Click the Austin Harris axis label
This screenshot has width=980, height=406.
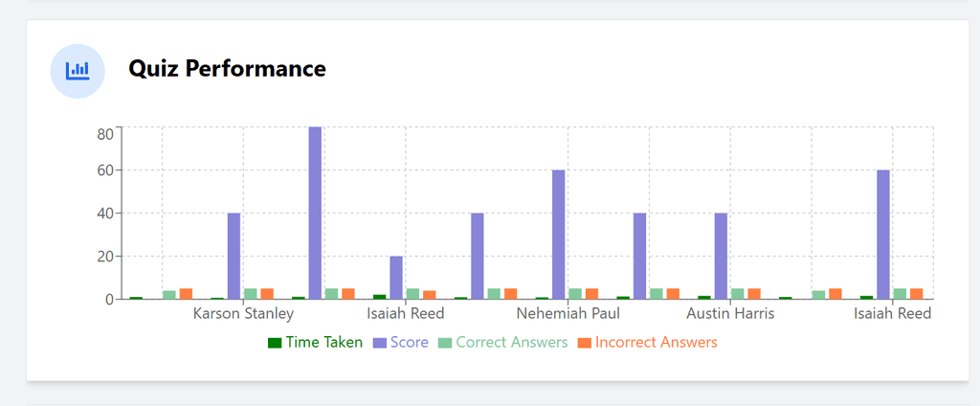[730, 314]
